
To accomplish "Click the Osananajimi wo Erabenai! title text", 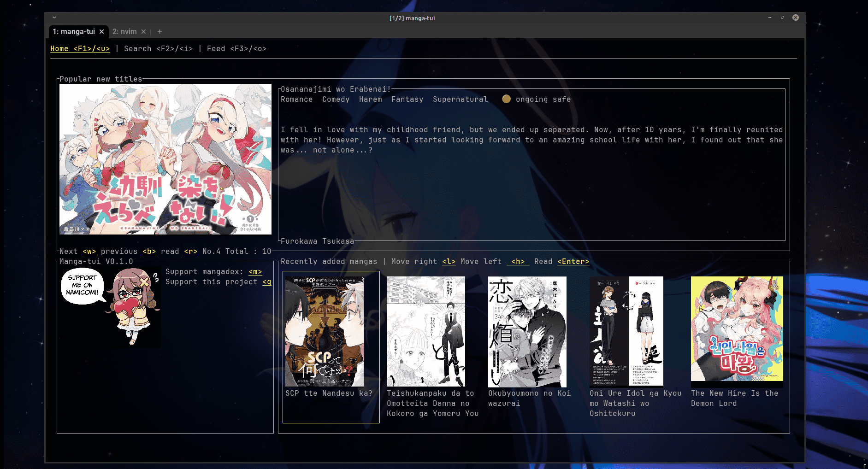I will [336, 89].
